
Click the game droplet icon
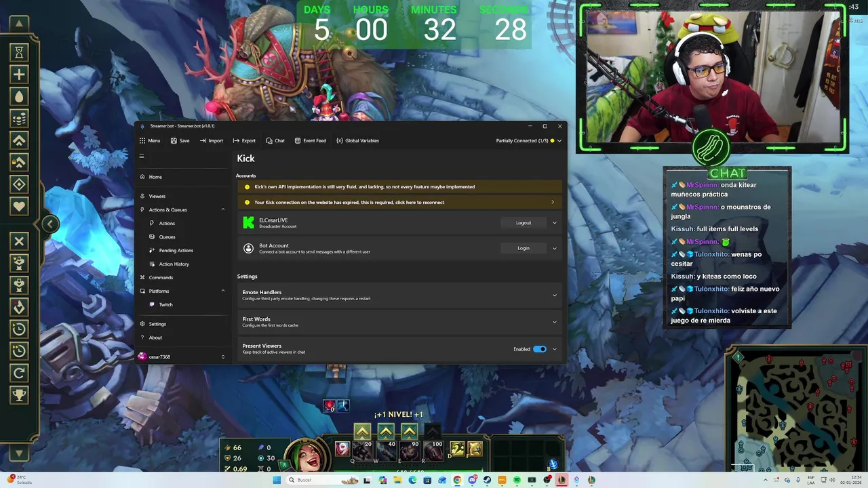tap(19, 97)
